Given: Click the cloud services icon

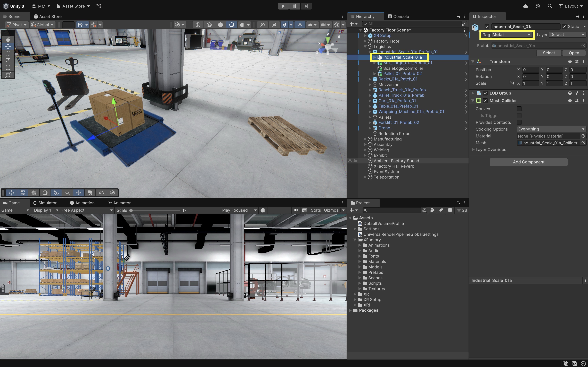Looking at the screenshot, I should 525,6.
